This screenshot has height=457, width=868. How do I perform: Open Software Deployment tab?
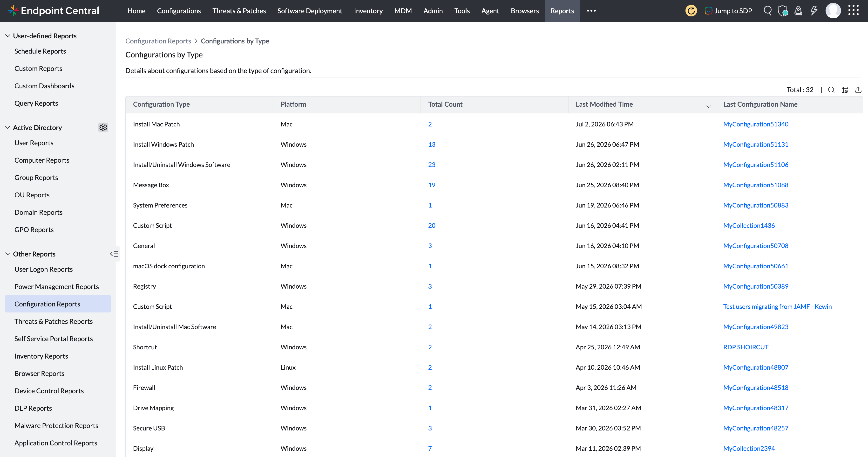pos(310,11)
